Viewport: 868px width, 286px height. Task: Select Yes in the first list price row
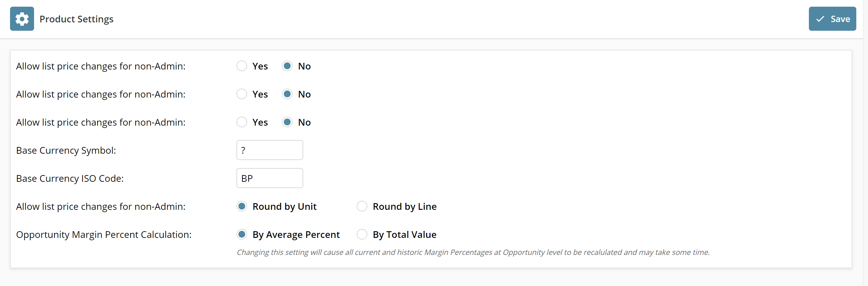coord(241,66)
